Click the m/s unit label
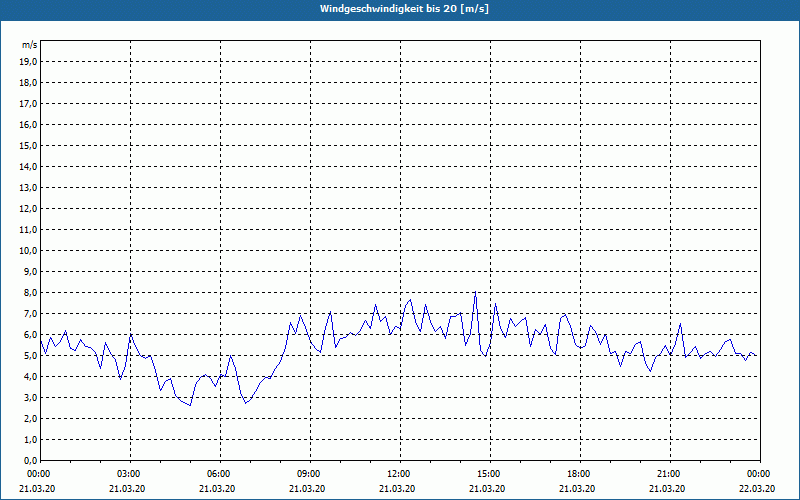The image size is (800, 500). click(x=30, y=45)
